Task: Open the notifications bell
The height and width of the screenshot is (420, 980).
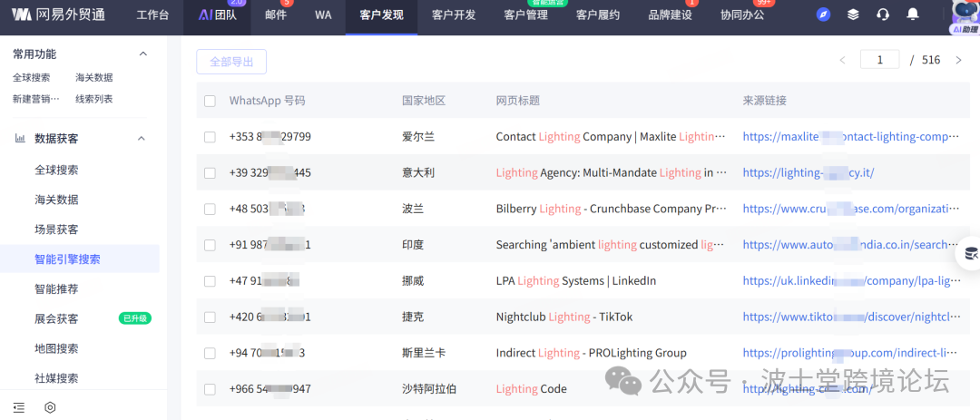Action: tap(913, 15)
